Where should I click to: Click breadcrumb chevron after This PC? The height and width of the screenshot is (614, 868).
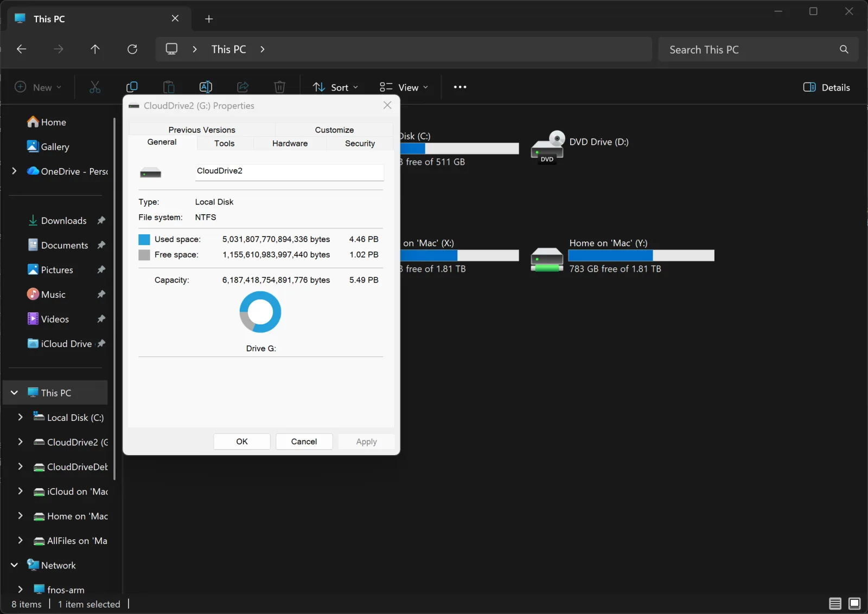tap(263, 49)
